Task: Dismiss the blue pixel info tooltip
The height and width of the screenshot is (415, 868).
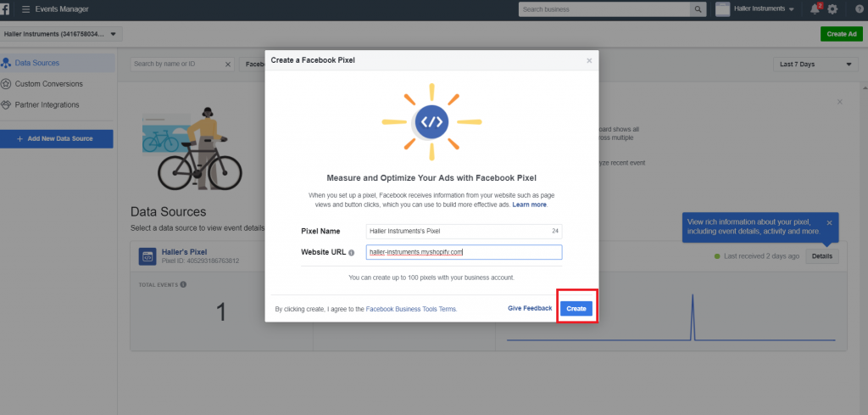Action: click(x=829, y=222)
